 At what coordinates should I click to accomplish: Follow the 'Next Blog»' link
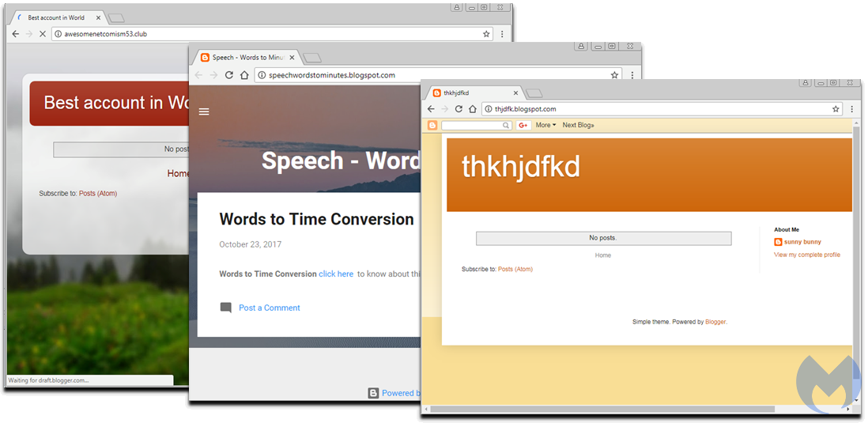point(578,125)
